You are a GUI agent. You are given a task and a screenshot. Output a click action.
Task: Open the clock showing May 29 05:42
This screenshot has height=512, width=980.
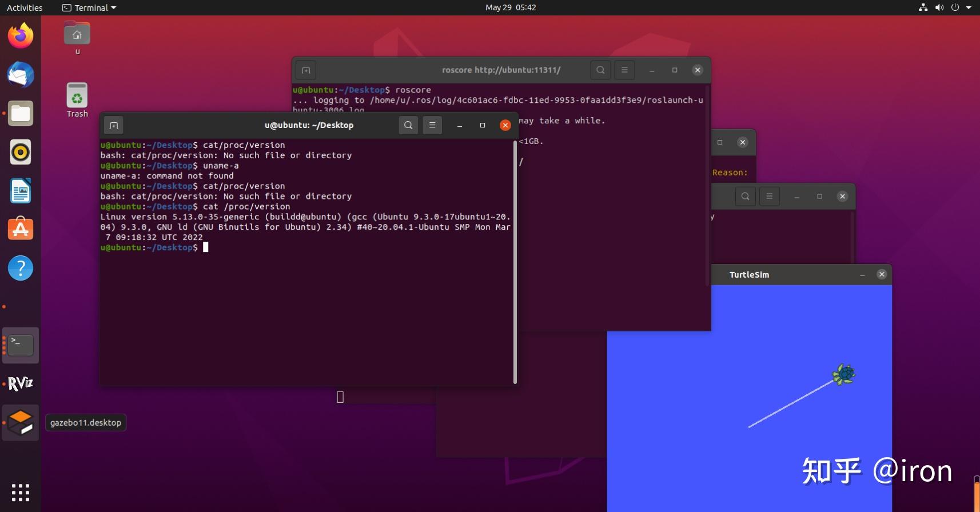(511, 7)
